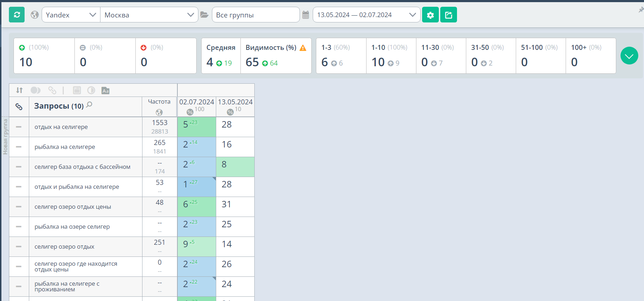The width and height of the screenshot is (644, 301).
Task: Select the 31-50 positions range card
Action: (491, 56)
